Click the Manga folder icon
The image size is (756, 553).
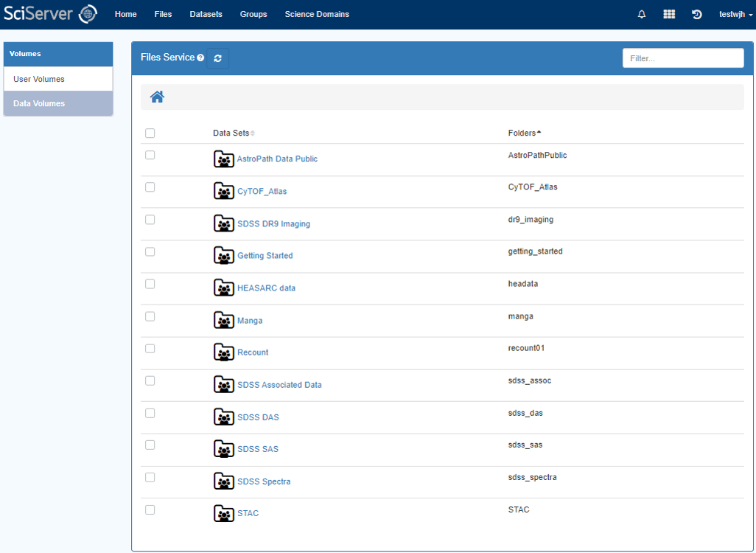pyautogui.click(x=224, y=320)
